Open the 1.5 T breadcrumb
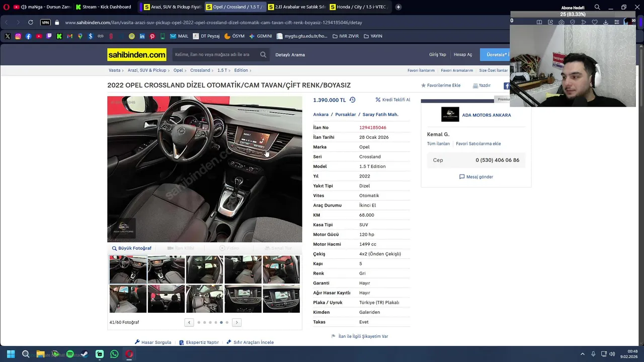Viewport: 644px width, 362px height. [x=222, y=70]
